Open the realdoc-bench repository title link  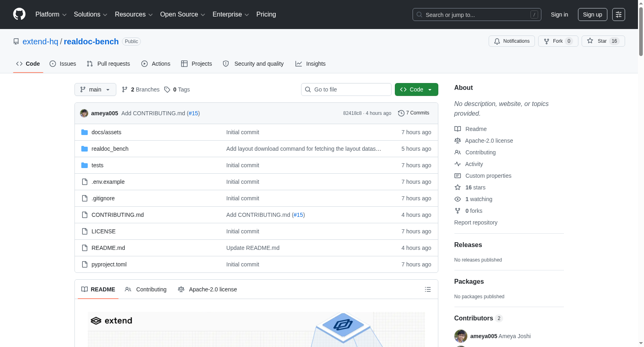[91, 42]
